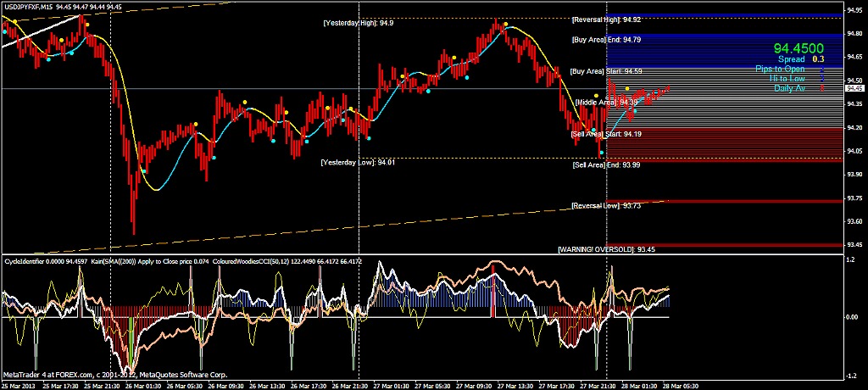Click the [Buy Area] End: 94.79 label
The height and width of the screenshot is (390, 868).
[607, 40]
